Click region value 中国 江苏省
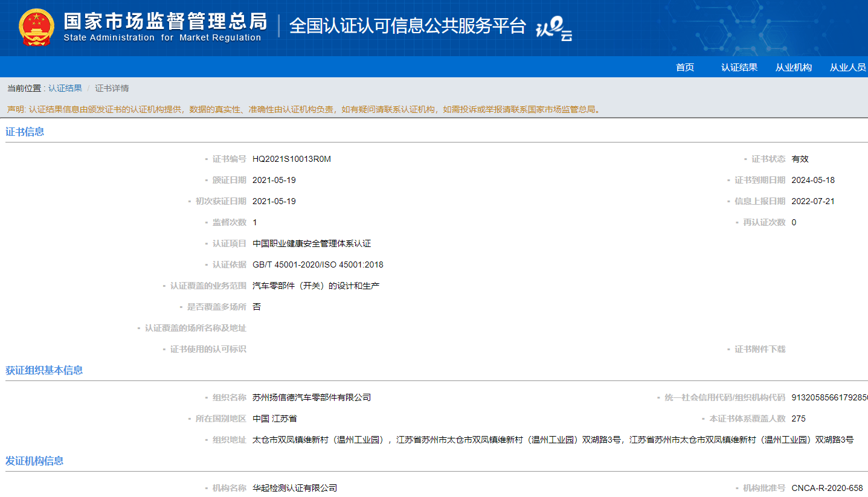The height and width of the screenshot is (497, 868). tap(274, 418)
